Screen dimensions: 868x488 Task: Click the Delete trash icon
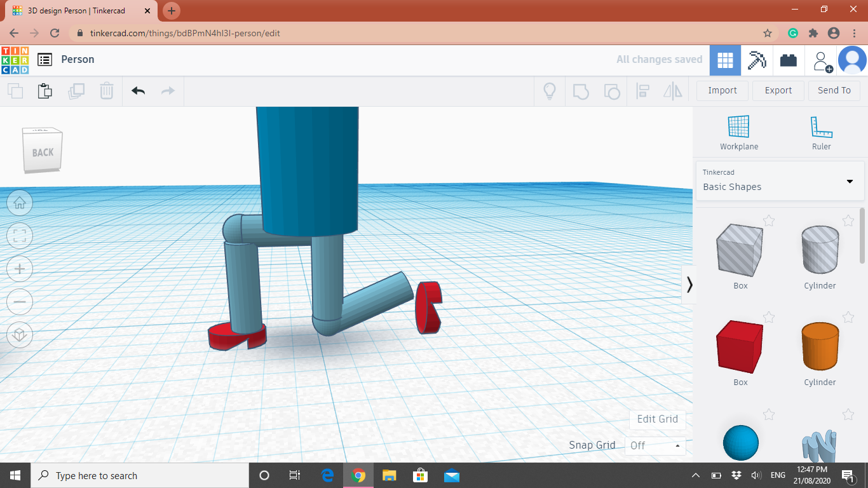[x=107, y=91]
